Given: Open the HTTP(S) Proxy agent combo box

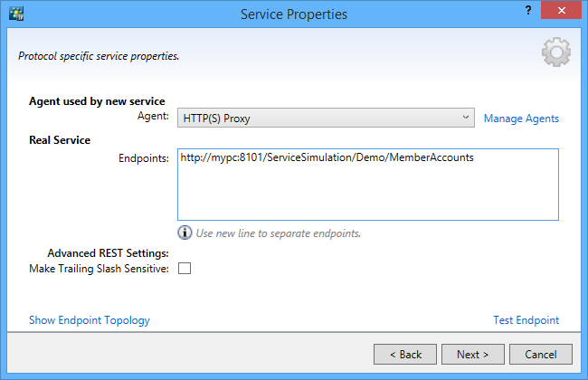Looking at the screenshot, I should coord(326,119).
